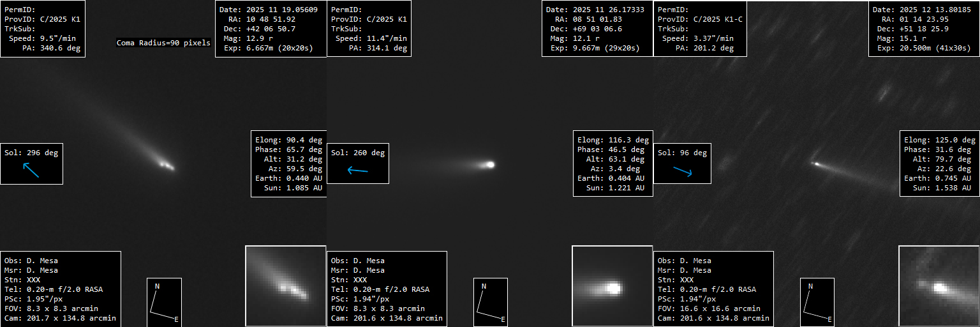Viewport: 980px width, 327px height.
Task: Select the 'Dec: +42 06 50.7' entry
Action: tap(261, 29)
